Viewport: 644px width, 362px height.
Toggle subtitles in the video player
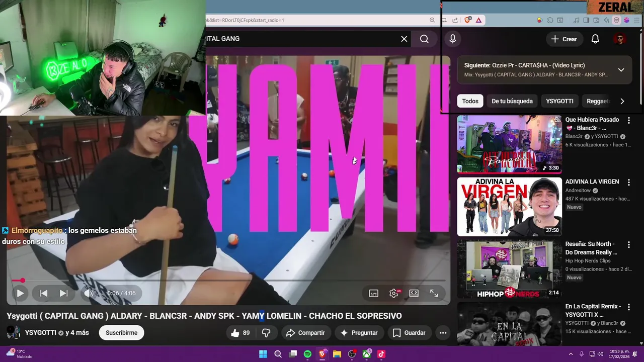point(373,293)
